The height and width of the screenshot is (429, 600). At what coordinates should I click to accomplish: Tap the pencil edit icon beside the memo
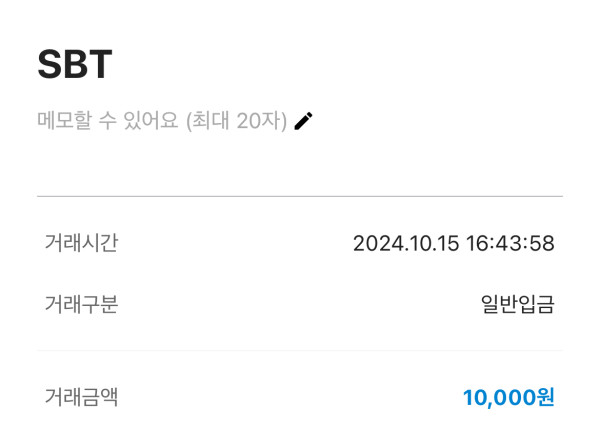tap(304, 121)
